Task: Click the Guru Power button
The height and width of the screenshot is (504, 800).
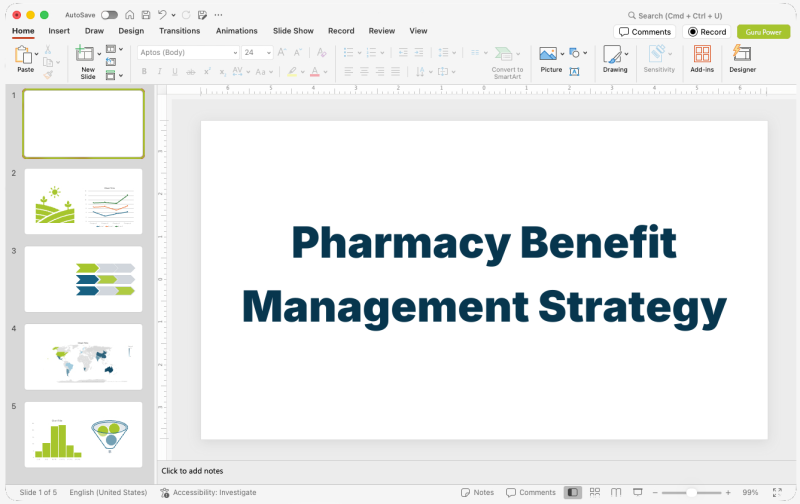Action: click(x=764, y=32)
